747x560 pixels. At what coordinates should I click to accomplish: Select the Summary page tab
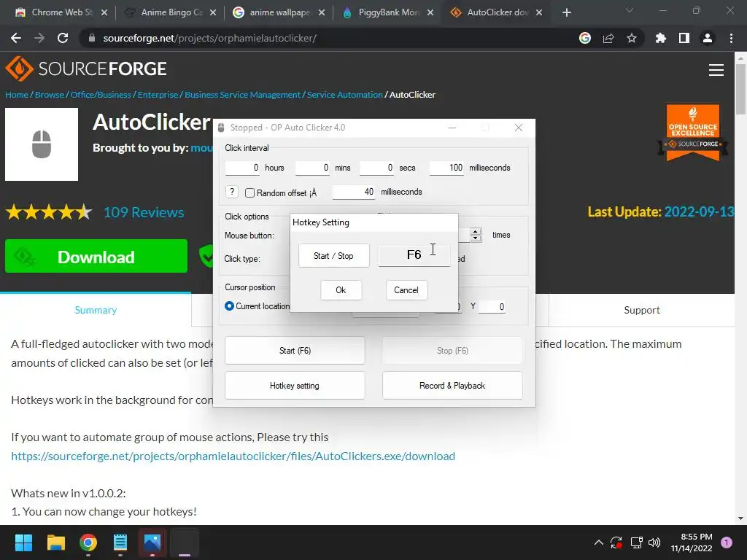point(96,310)
